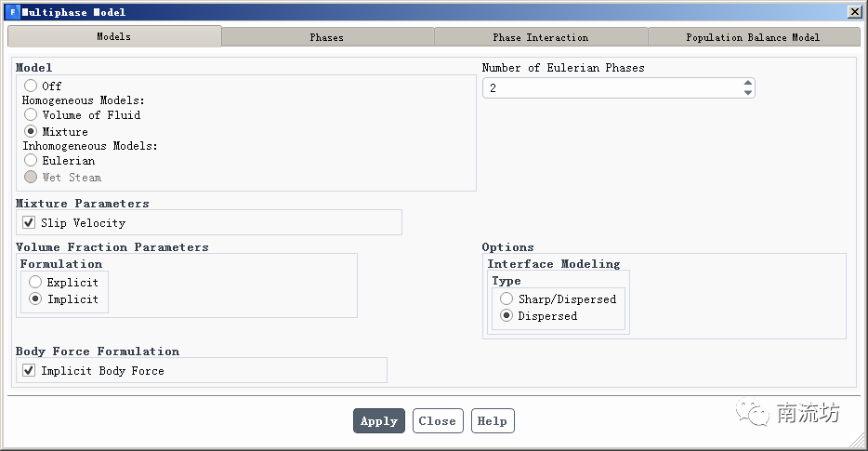Disable the Implicit Body Force checkbox
This screenshot has height=451, width=868.
tap(29, 371)
